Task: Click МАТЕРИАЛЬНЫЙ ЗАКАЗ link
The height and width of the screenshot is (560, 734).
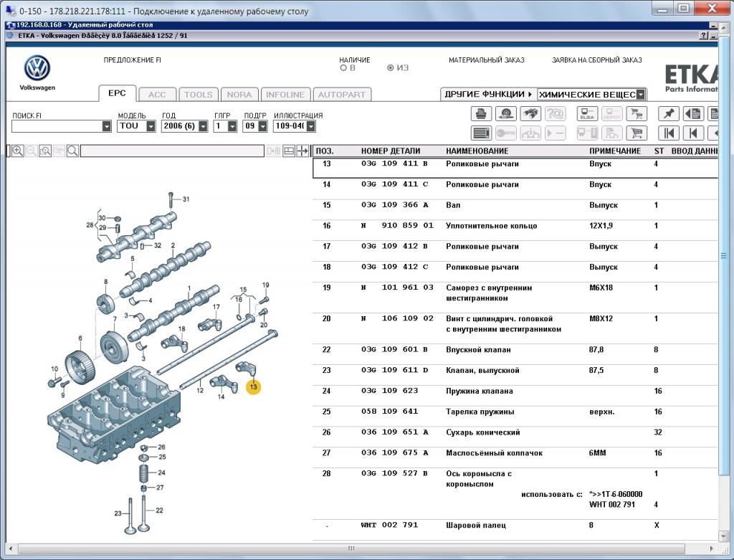Action: click(487, 60)
